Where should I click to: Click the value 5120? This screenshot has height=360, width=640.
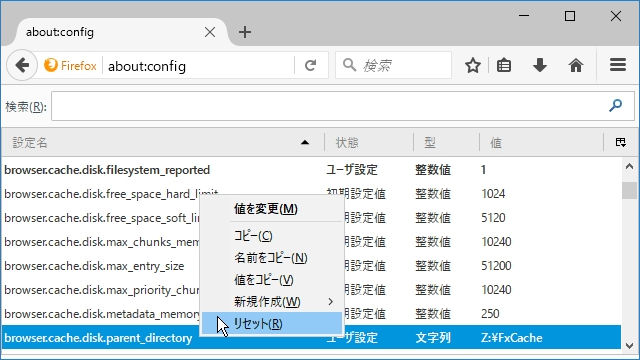tap(493, 218)
